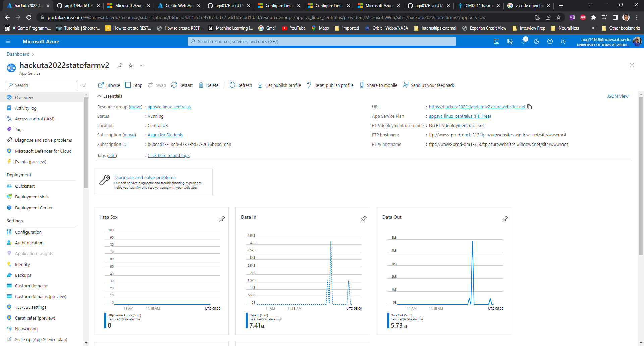Open the portal hamburger menu
This screenshot has height=346, width=644.
coord(8,41)
